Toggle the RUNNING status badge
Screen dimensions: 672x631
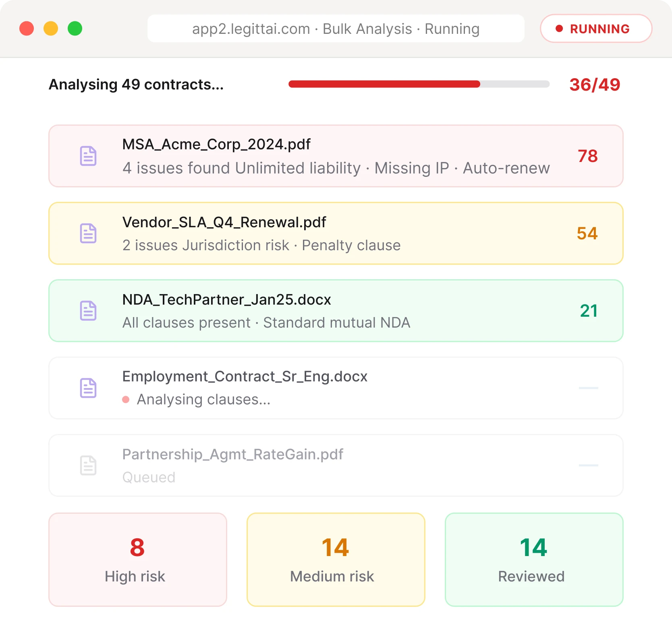click(x=595, y=29)
